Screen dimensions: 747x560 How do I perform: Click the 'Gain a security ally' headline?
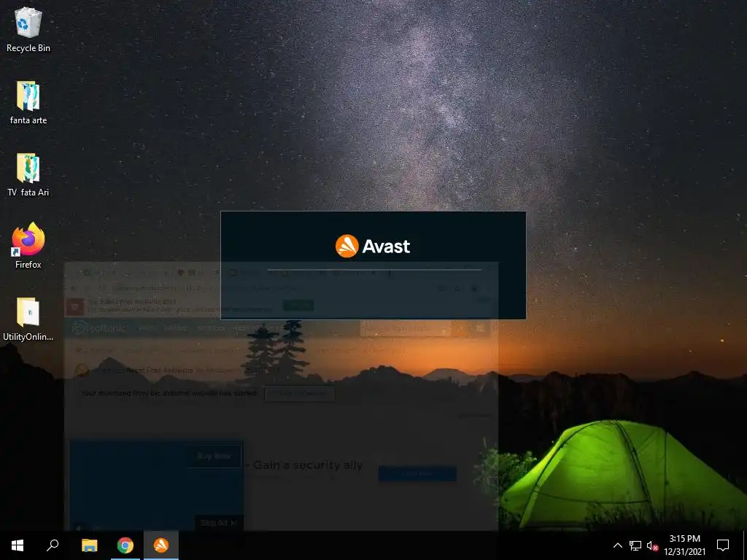pyautogui.click(x=308, y=464)
